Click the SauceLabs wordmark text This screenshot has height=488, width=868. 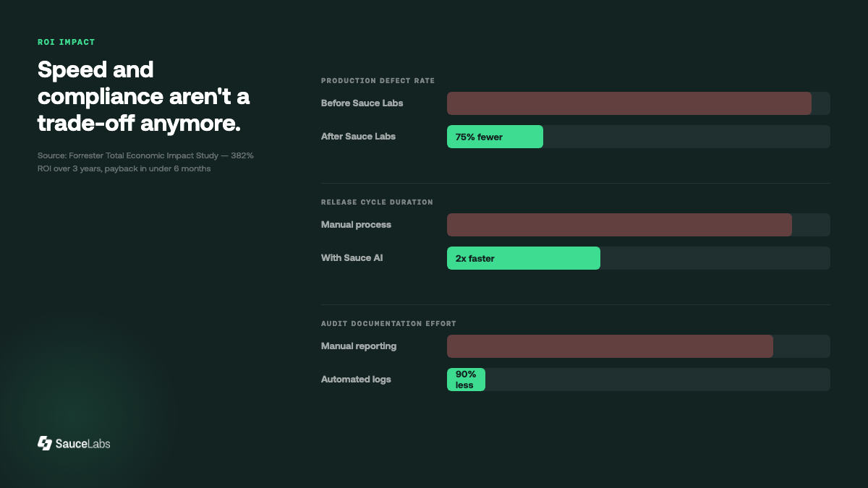click(83, 443)
